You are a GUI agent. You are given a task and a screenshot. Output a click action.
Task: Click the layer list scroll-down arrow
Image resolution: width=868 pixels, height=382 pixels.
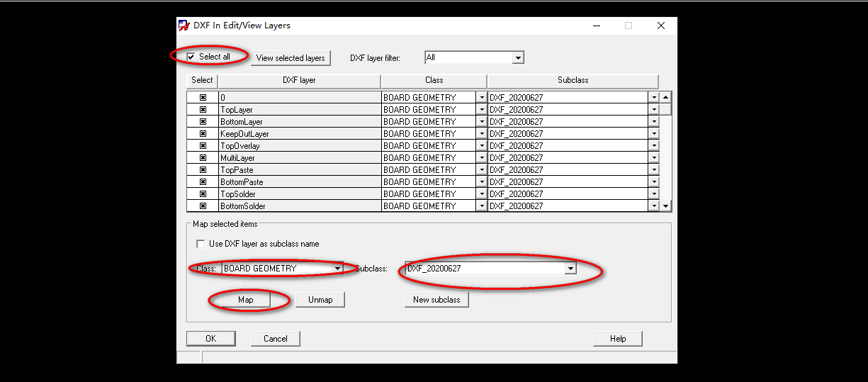point(665,206)
